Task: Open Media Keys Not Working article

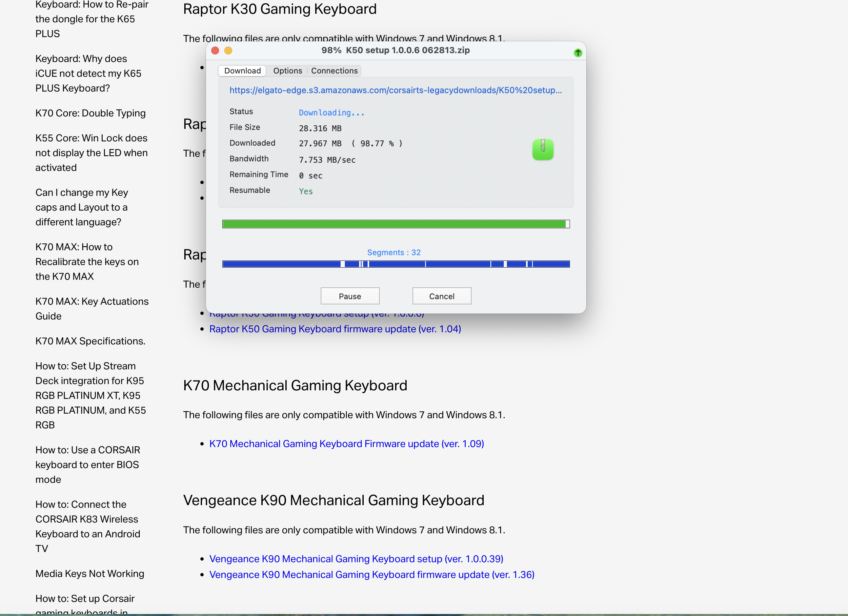Action: [90, 573]
